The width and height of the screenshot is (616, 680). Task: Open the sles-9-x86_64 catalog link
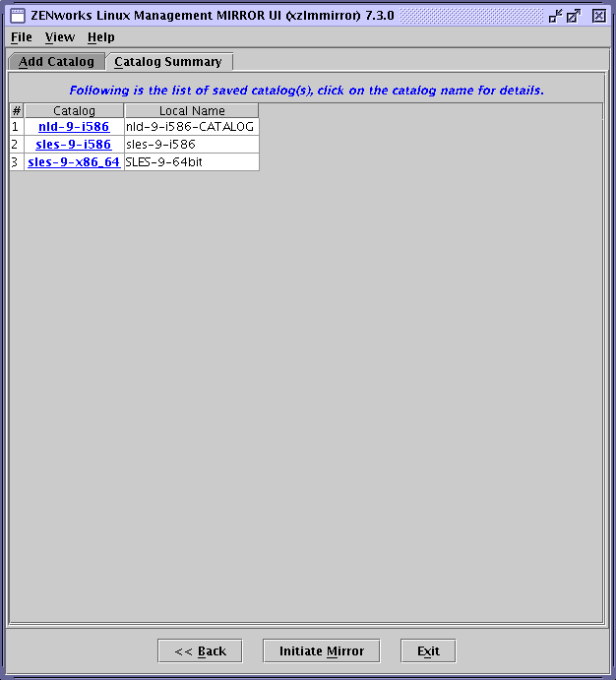coord(74,162)
